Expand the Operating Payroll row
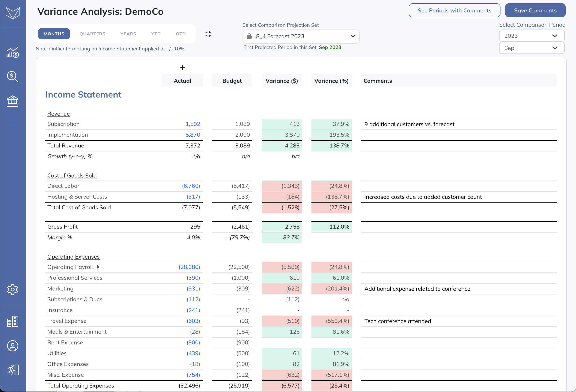The image size is (576, 392). [98, 267]
